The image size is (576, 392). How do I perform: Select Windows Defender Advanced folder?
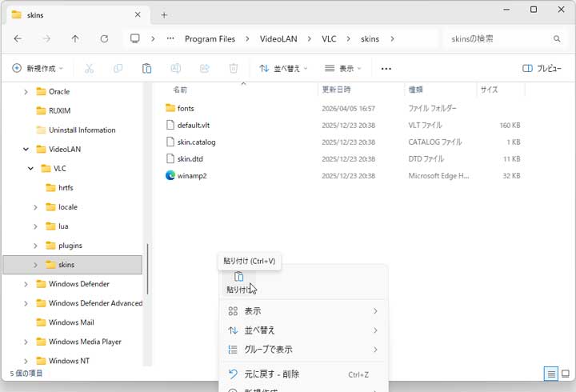click(x=95, y=303)
